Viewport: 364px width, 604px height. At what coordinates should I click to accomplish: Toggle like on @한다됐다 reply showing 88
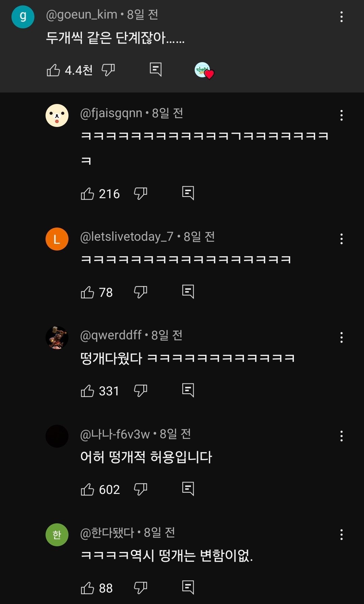pos(87,588)
